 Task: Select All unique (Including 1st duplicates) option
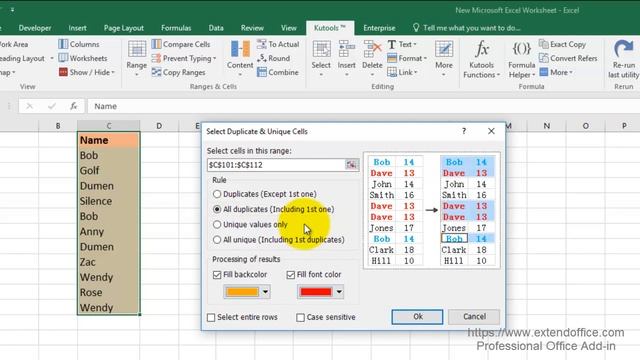click(279, 240)
